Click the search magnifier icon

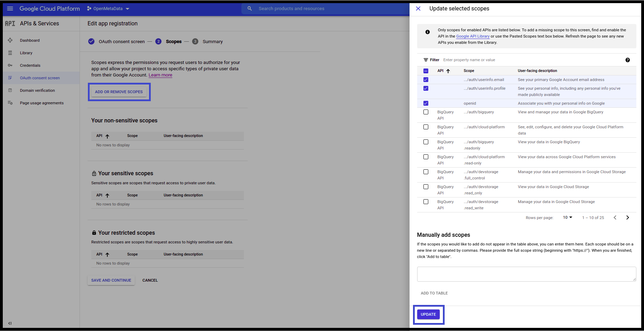tap(249, 9)
